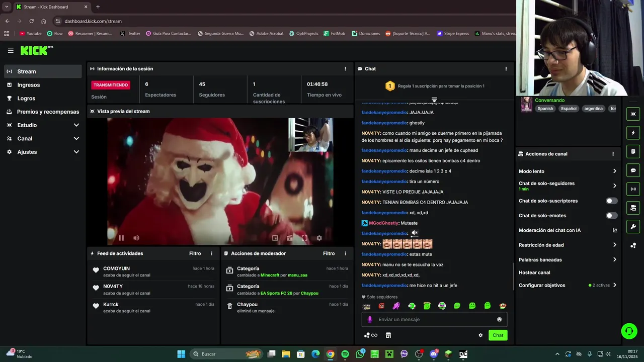Open the emoji picker in chat input

point(499,319)
